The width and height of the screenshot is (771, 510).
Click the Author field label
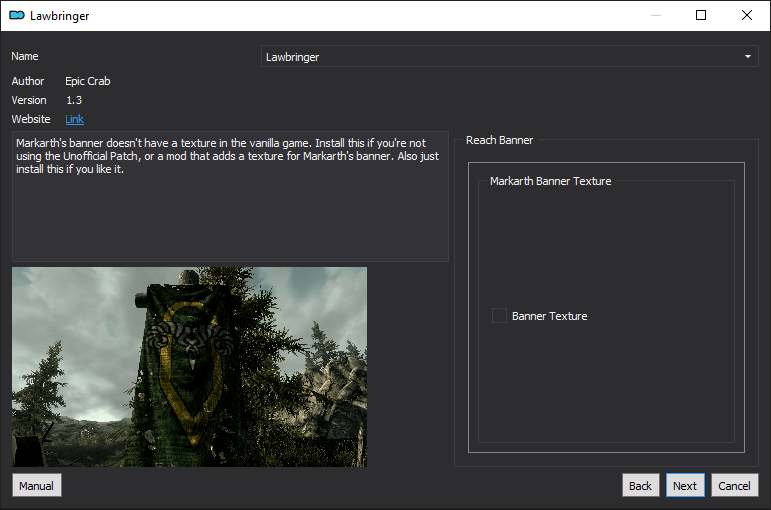[28, 81]
